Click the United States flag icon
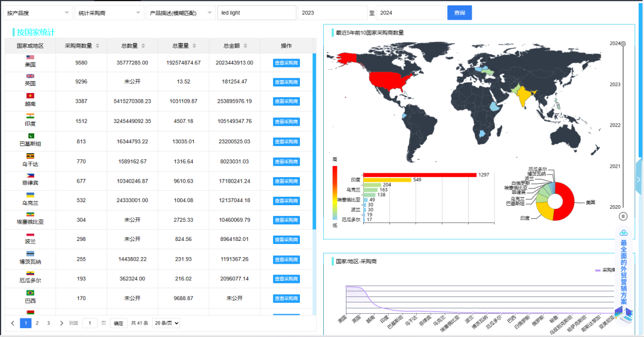The width and height of the screenshot is (644, 337). point(30,57)
